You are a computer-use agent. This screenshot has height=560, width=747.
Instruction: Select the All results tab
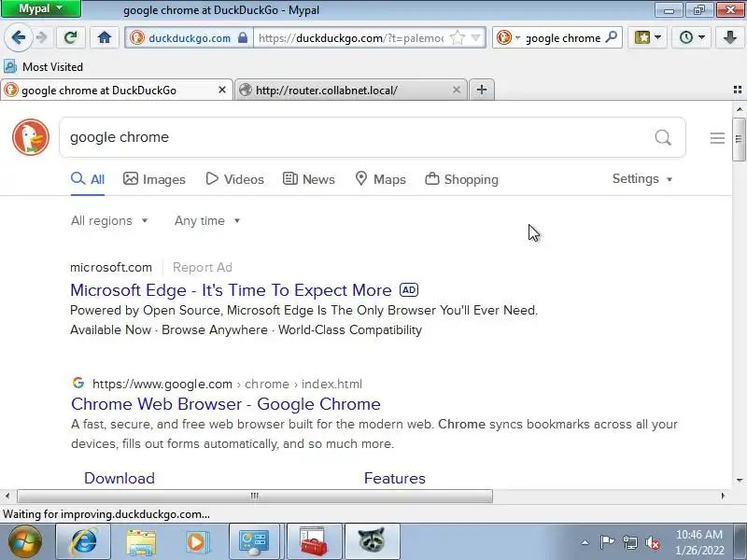[x=88, y=179]
